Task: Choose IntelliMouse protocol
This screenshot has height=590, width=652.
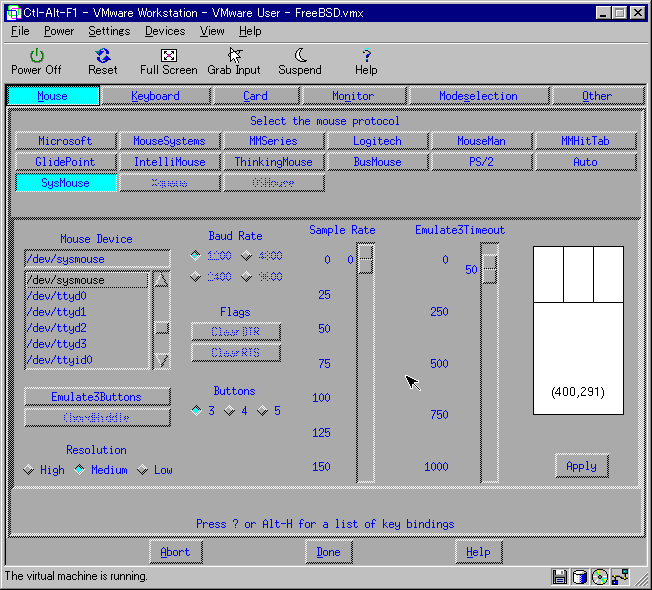Action: point(170,162)
